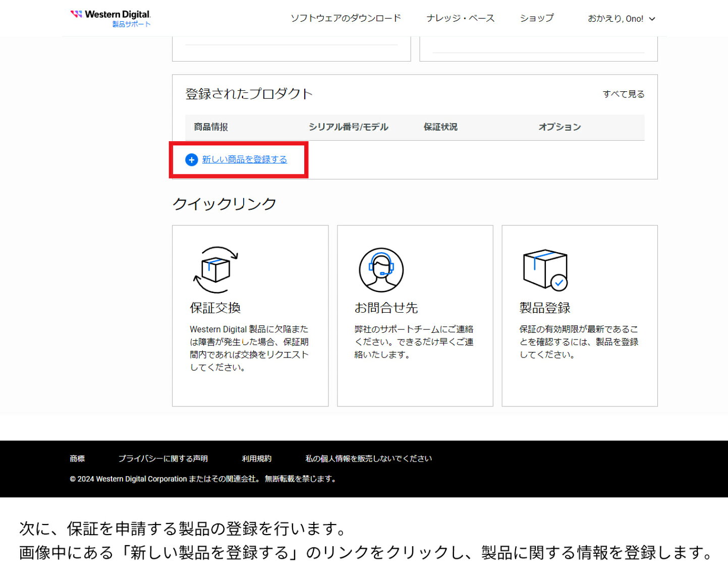
Task: Open ナレッジ・ベース menu item
Action: (460, 18)
